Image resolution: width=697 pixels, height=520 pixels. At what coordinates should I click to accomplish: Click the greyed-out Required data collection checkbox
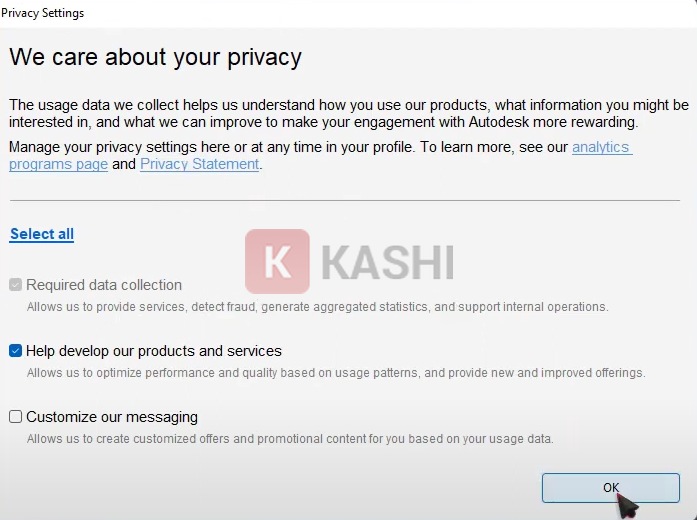pos(15,285)
